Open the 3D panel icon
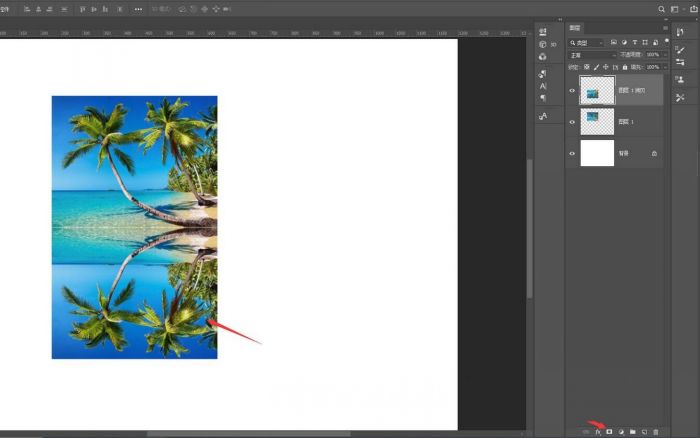This screenshot has height=438, width=700. [543, 44]
